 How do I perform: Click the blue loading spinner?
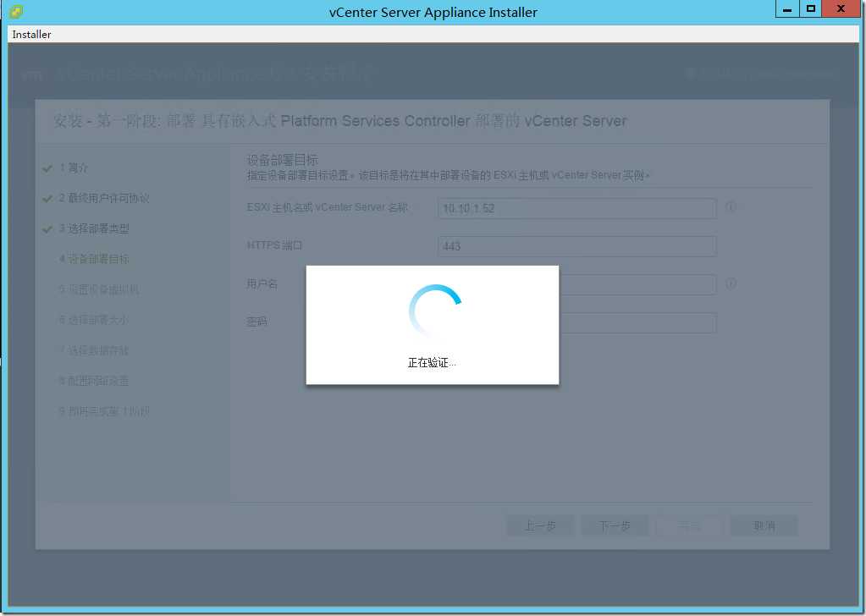[x=434, y=311]
